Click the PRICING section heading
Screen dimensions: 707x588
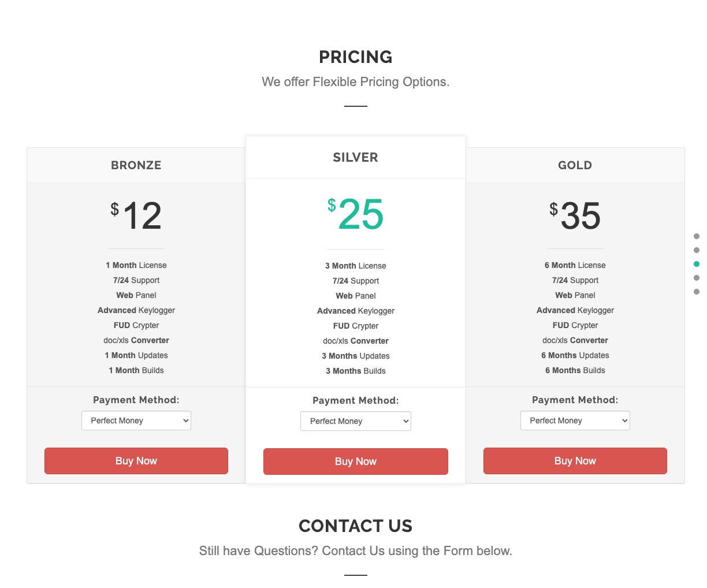click(356, 57)
